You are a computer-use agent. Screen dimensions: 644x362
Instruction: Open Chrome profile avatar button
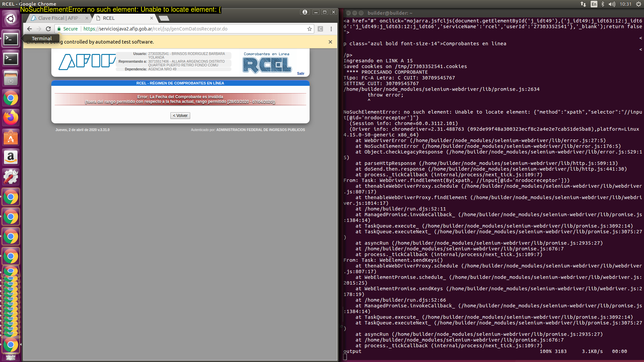305,12
